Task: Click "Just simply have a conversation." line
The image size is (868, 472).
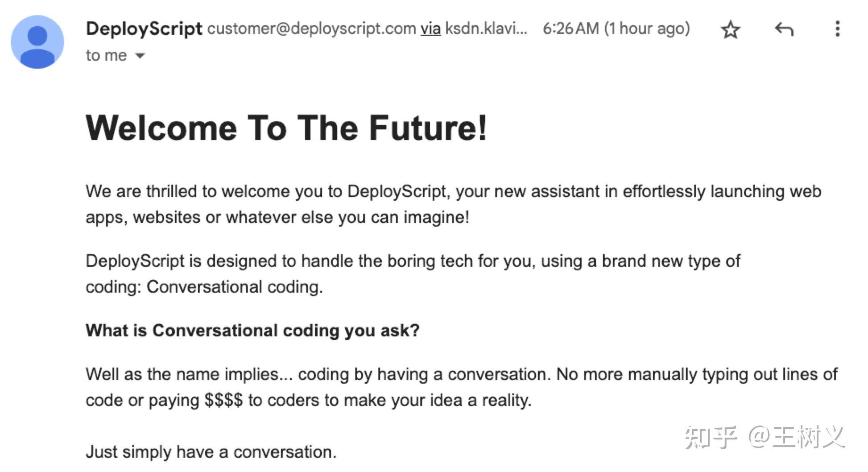Action: 211,452
